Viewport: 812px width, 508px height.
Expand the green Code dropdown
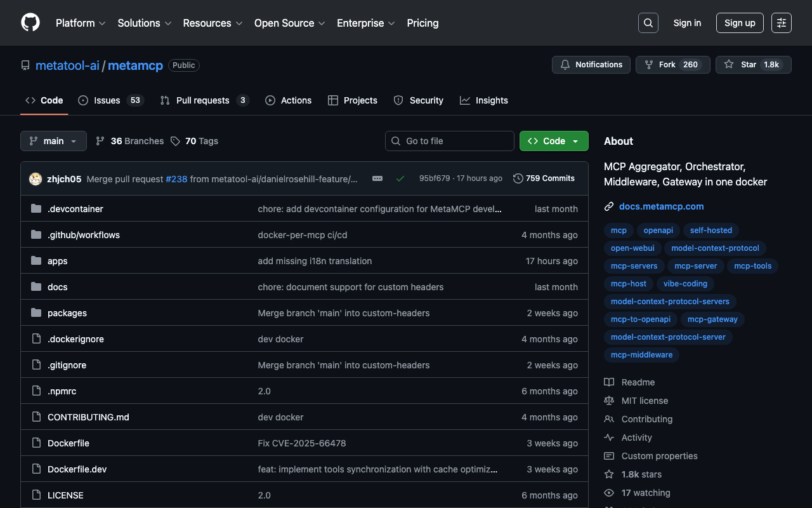point(553,141)
